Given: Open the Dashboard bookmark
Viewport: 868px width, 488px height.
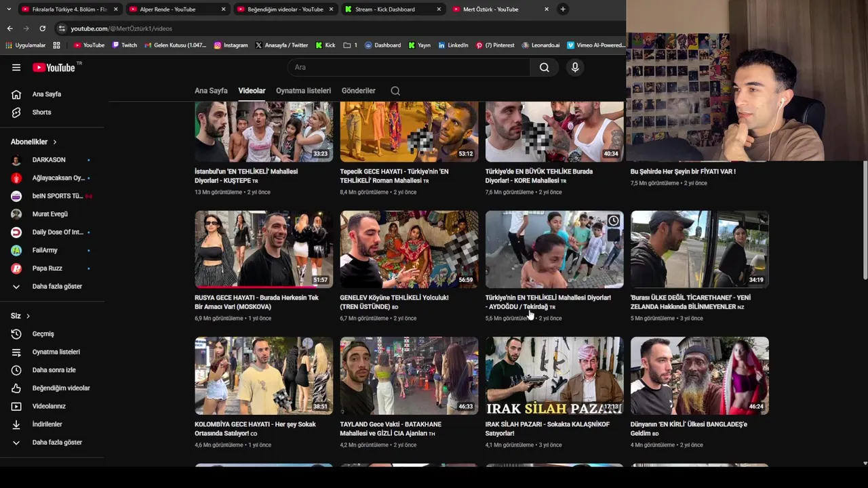Looking at the screenshot, I should [382, 45].
